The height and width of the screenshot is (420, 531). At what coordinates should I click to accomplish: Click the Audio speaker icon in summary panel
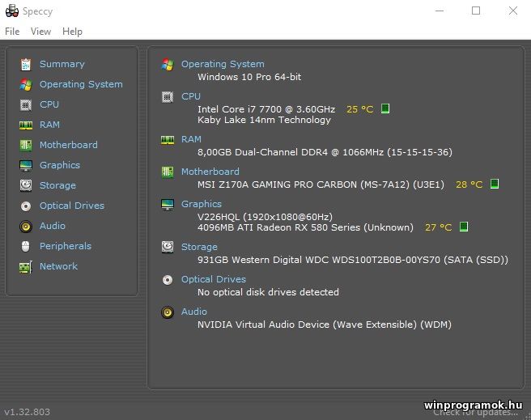168,312
